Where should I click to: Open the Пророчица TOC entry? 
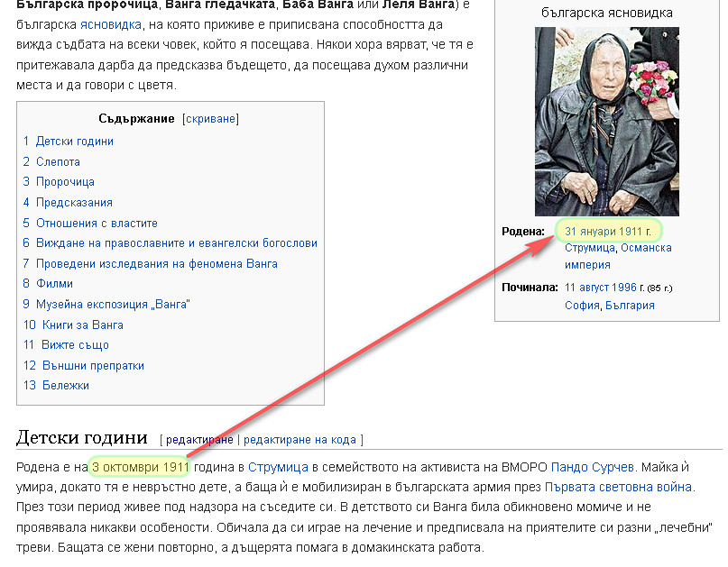coord(63,181)
